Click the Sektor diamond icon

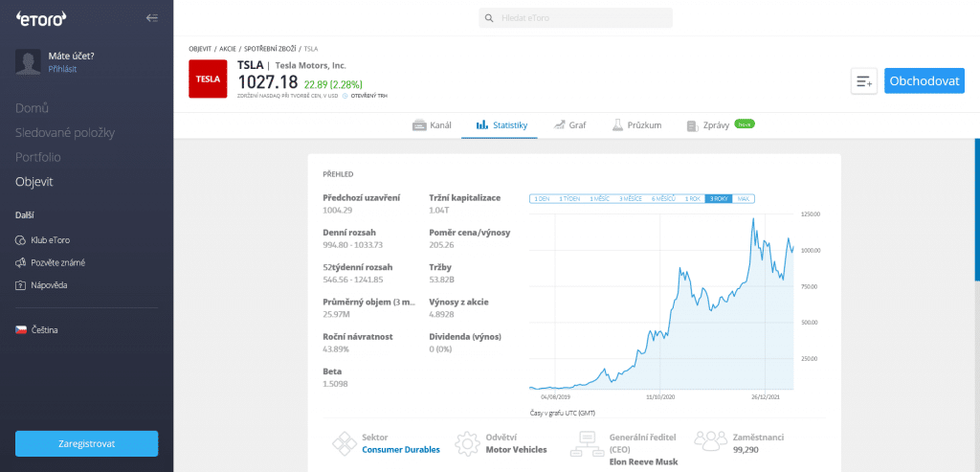tap(345, 443)
